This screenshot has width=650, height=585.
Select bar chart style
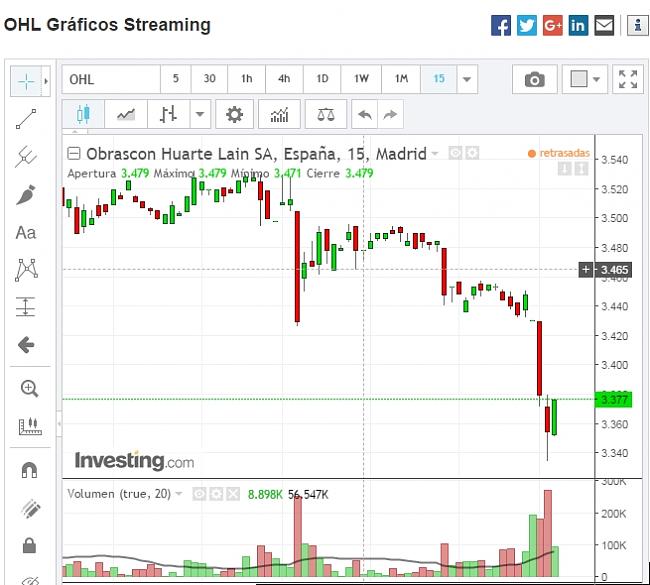pyautogui.click(x=168, y=114)
